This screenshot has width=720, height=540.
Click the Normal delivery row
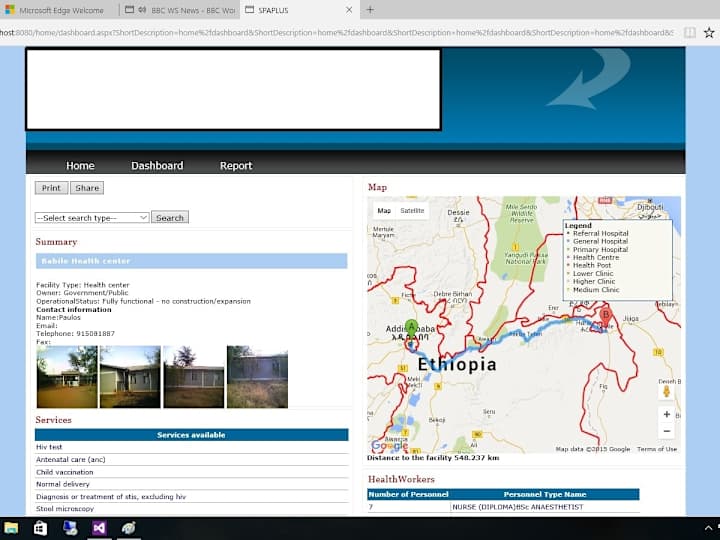[191, 484]
